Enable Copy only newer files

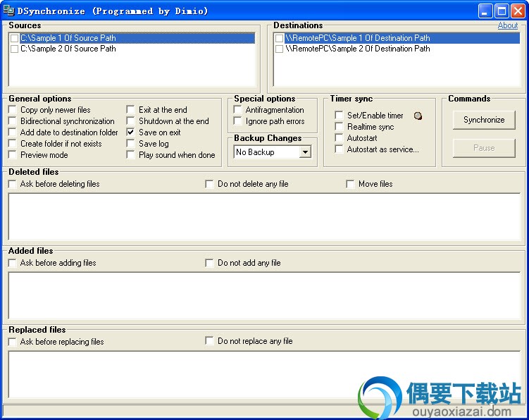pos(13,110)
